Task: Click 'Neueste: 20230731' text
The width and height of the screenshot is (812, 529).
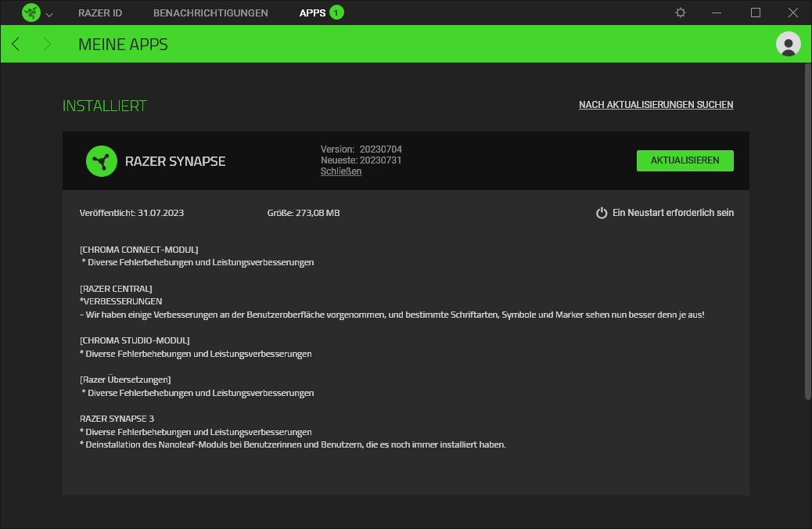Action: click(x=361, y=160)
